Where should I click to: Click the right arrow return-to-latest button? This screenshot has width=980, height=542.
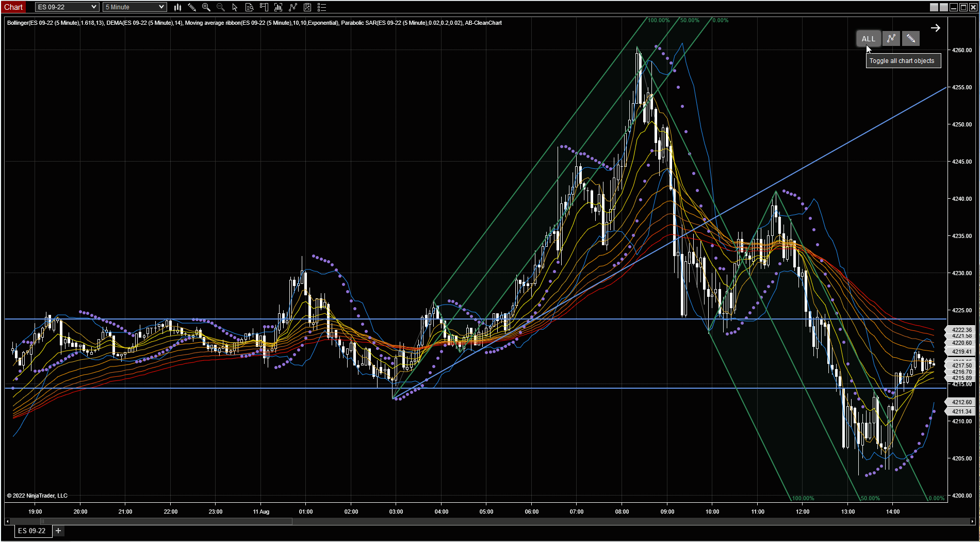(x=935, y=28)
